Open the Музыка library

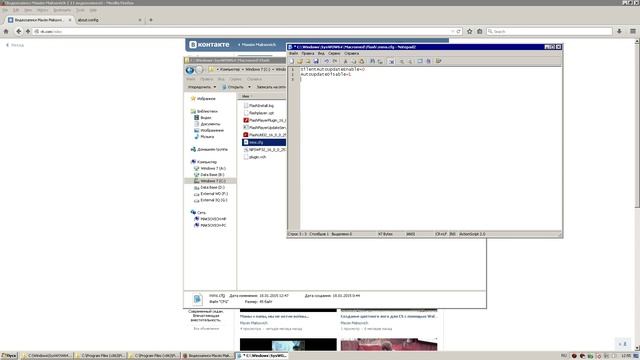(x=204, y=137)
